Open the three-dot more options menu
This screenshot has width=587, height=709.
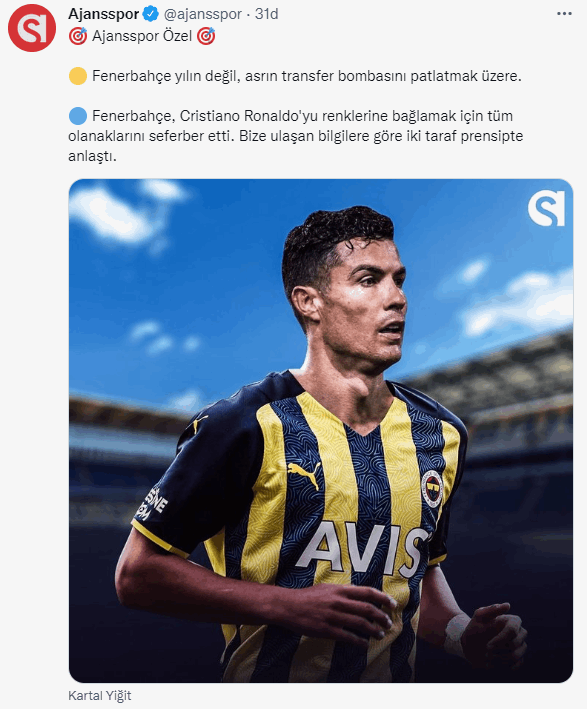point(564,14)
